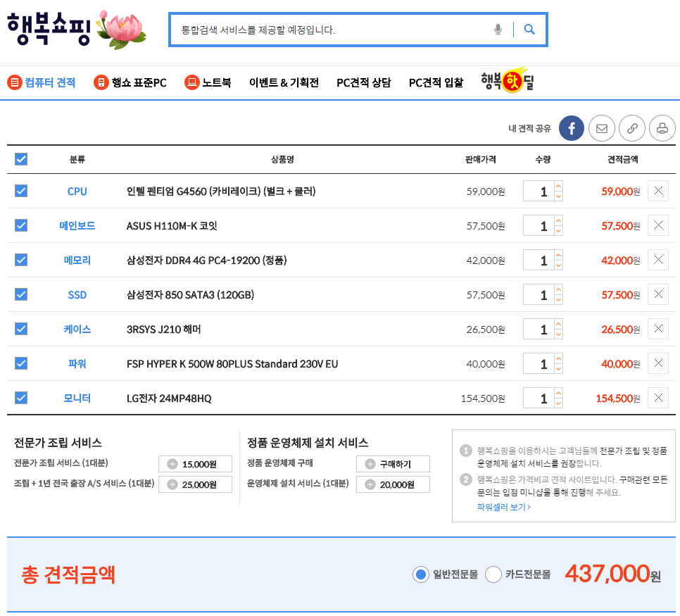680x616 pixels.
Task: Remove the CPU row with X
Action: (657, 191)
